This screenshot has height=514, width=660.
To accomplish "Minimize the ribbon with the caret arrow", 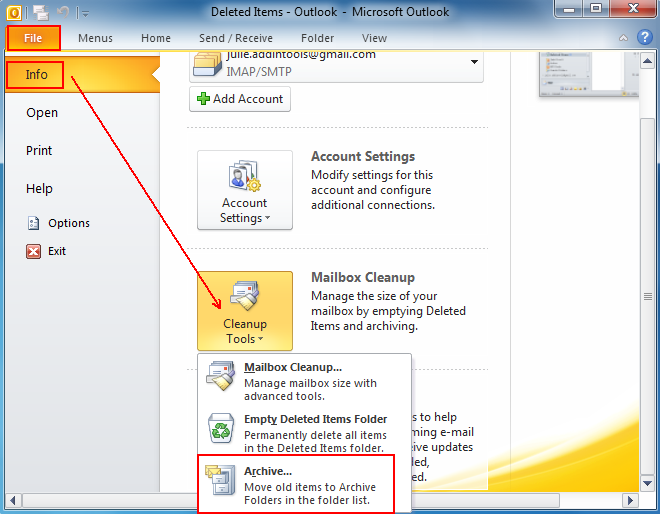I will point(622,38).
